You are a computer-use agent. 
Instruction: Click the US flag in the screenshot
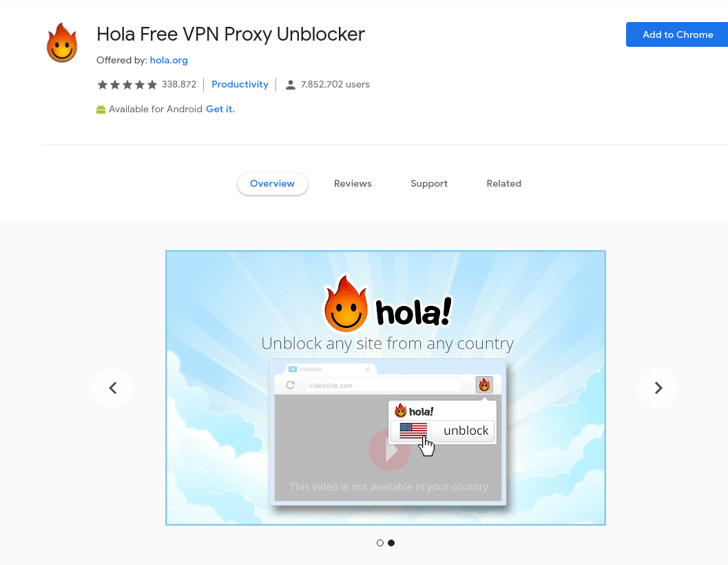point(413,430)
